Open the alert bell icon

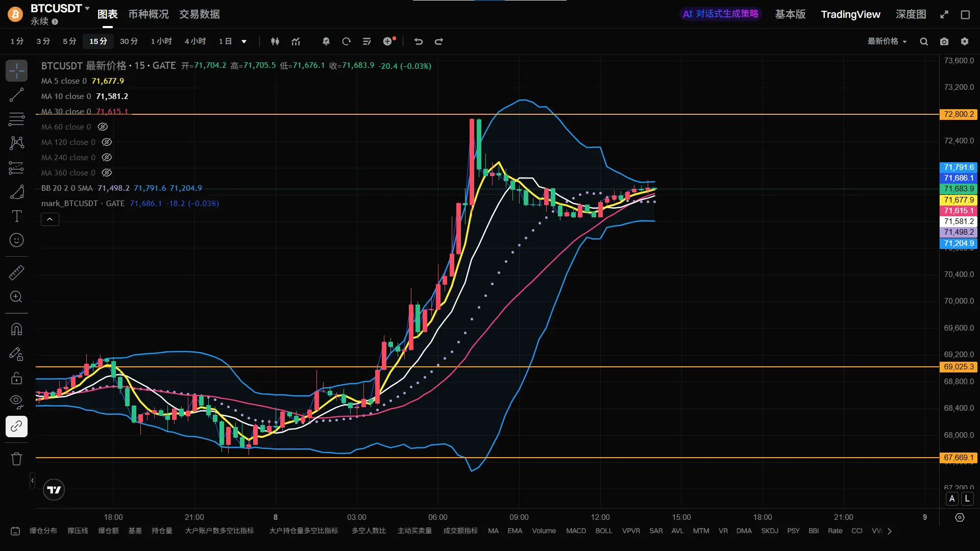click(x=326, y=41)
